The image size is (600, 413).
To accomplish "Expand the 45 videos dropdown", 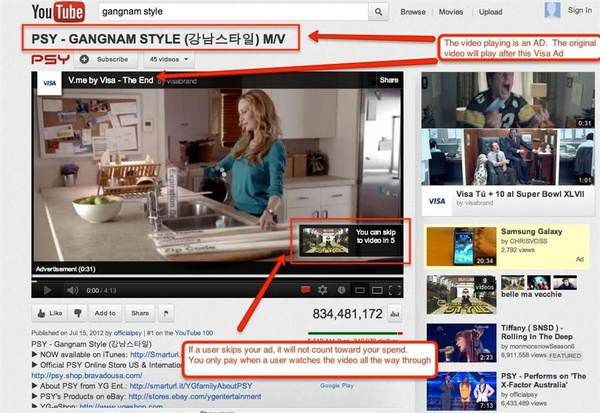I will tap(169, 59).
